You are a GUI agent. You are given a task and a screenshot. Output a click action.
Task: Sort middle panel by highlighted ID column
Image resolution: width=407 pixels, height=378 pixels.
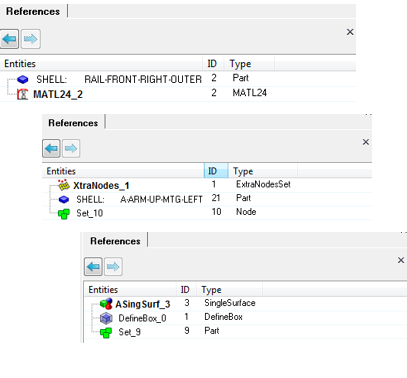click(216, 171)
